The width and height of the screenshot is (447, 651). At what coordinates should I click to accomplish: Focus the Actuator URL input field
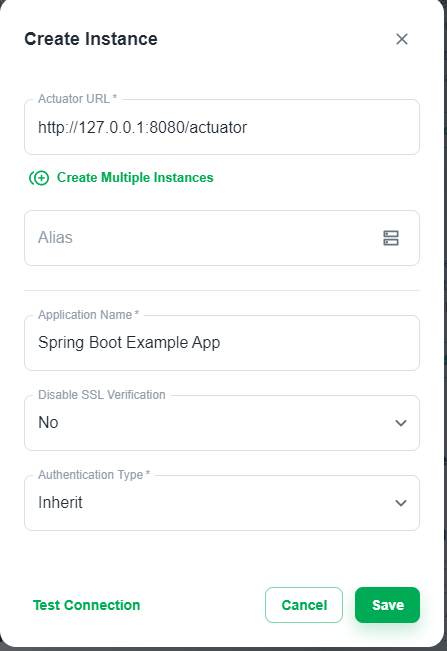click(222, 127)
